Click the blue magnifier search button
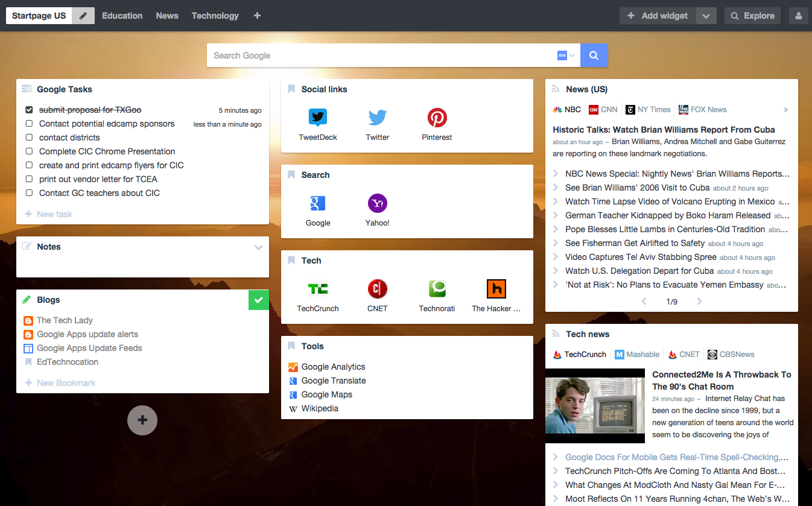The height and width of the screenshot is (506, 812). 594,55
